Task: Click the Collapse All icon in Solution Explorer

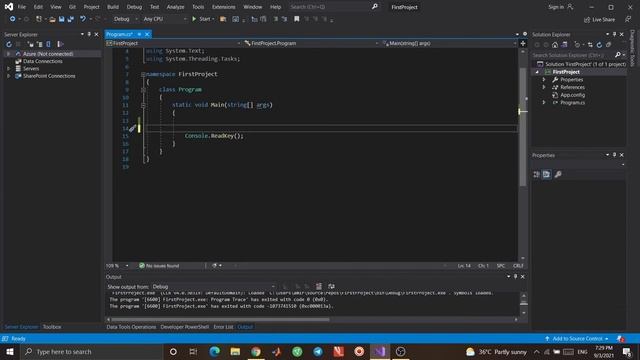Action: pyautogui.click(x=609, y=45)
